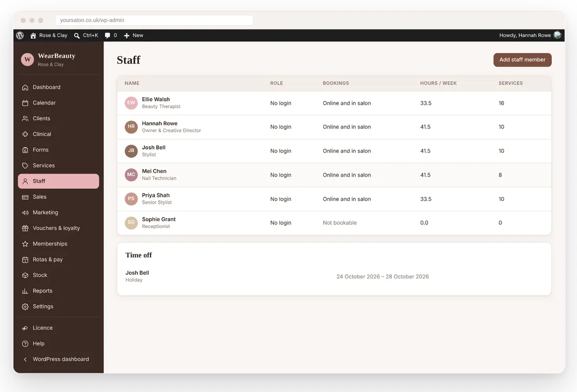Image resolution: width=577 pixels, height=392 pixels.
Task: Select Sophie Grant's 'Not bookable' cell
Action: (340, 223)
